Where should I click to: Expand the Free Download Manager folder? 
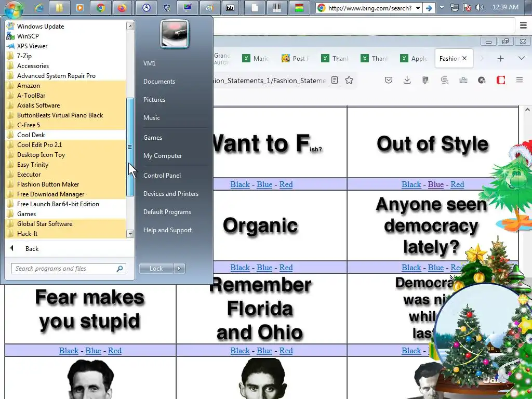pos(66,194)
